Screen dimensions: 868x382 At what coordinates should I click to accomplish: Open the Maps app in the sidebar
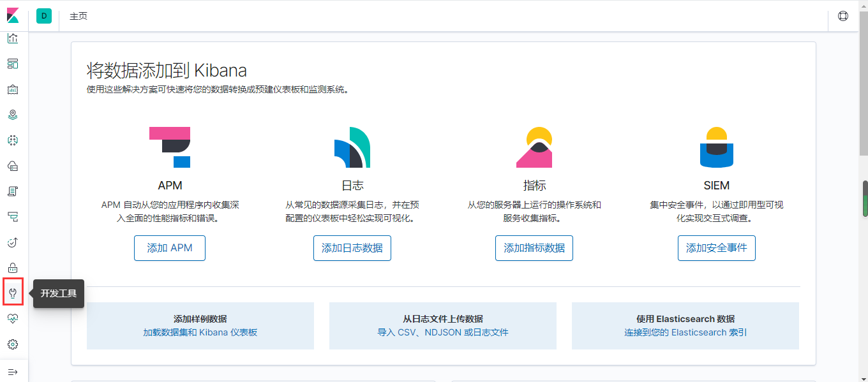pyautogui.click(x=13, y=115)
